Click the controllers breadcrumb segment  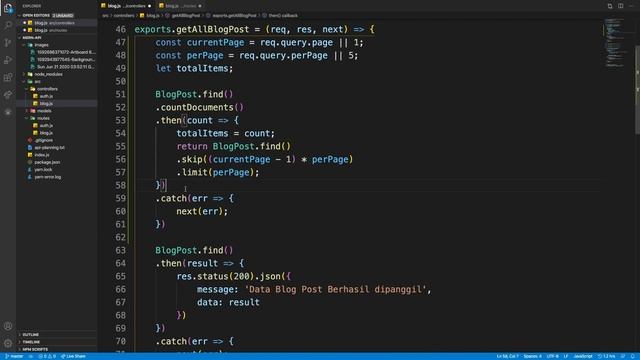click(x=124, y=16)
